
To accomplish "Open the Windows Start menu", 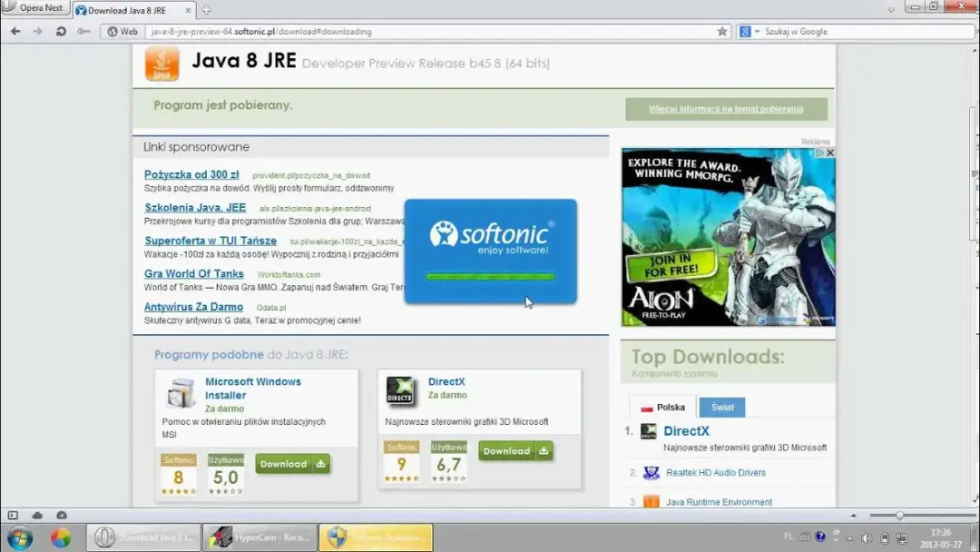I will coord(19,537).
